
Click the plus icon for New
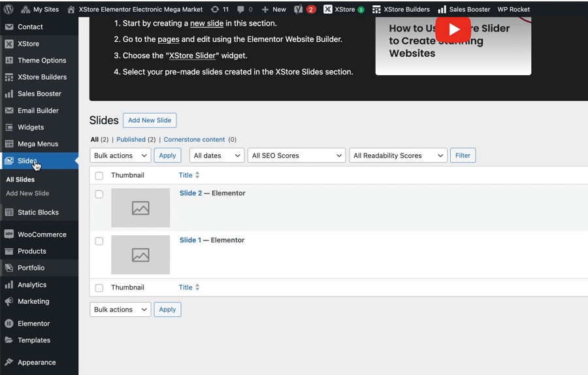(x=265, y=9)
